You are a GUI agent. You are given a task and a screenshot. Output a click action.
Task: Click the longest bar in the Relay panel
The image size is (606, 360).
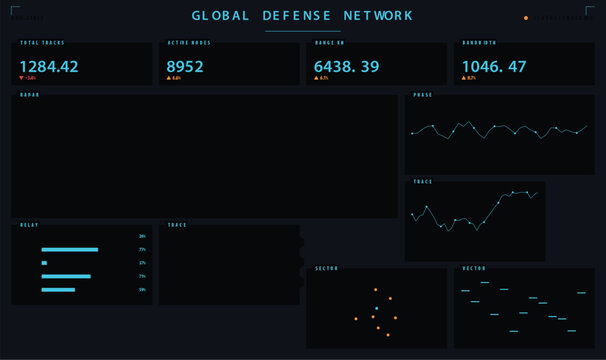70,250
